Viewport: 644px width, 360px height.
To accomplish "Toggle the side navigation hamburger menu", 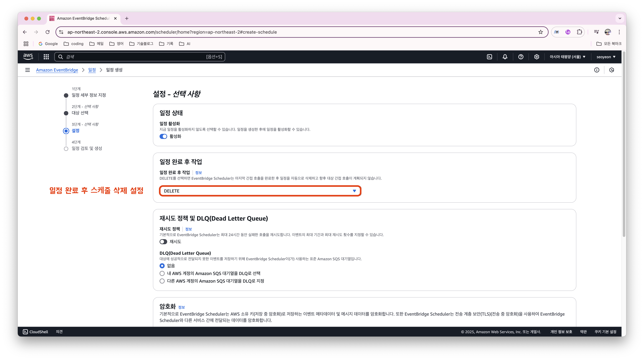I will [28, 70].
